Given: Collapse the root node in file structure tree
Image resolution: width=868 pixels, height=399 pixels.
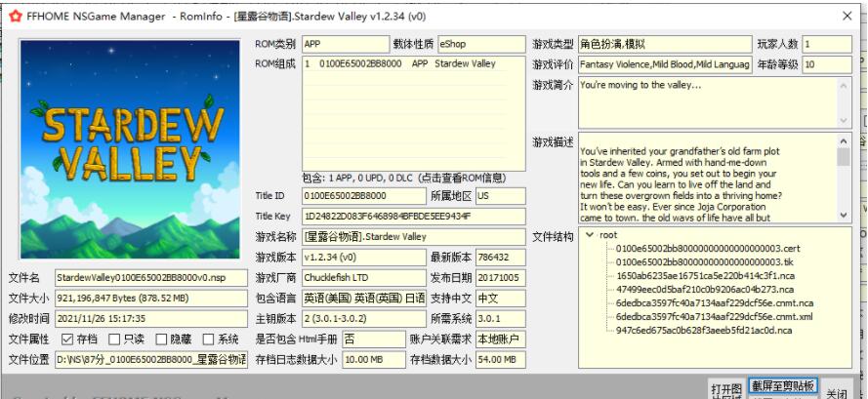Looking at the screenshot, I should pyautogui.click(x=590, y=235).
